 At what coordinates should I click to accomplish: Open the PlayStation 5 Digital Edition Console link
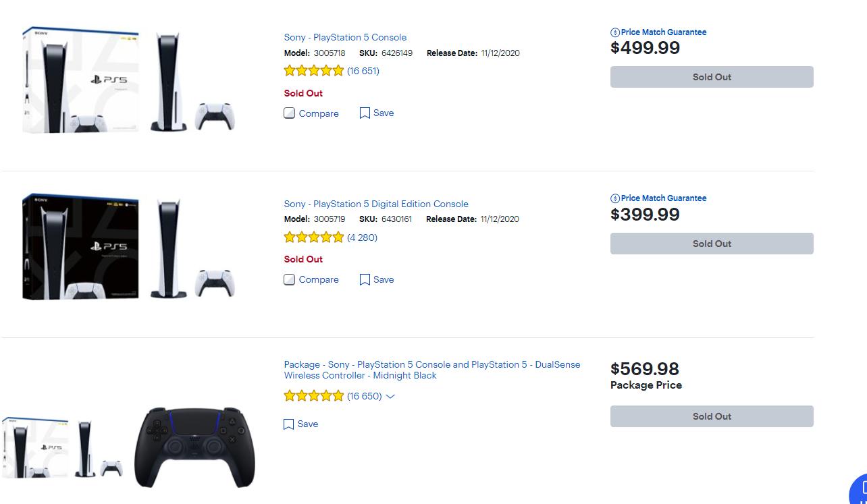click(x=376, y=204)
